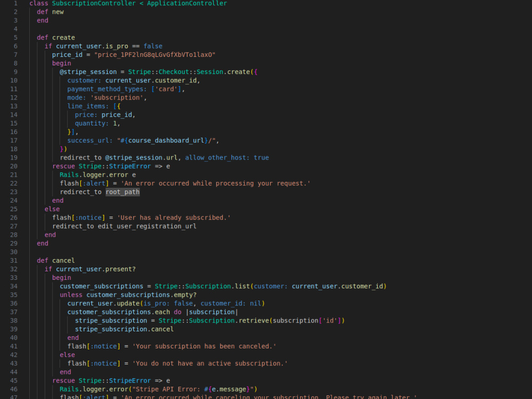Click 'course_dashboard_url' interpolation
Screen dimensions: 532x399
pyautogui.click(x=166, y=140)
